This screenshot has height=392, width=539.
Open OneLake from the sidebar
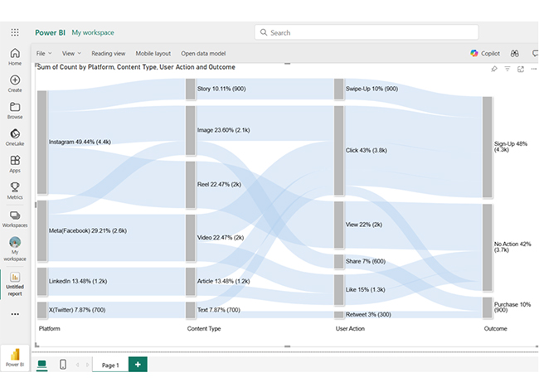point(15,137)
